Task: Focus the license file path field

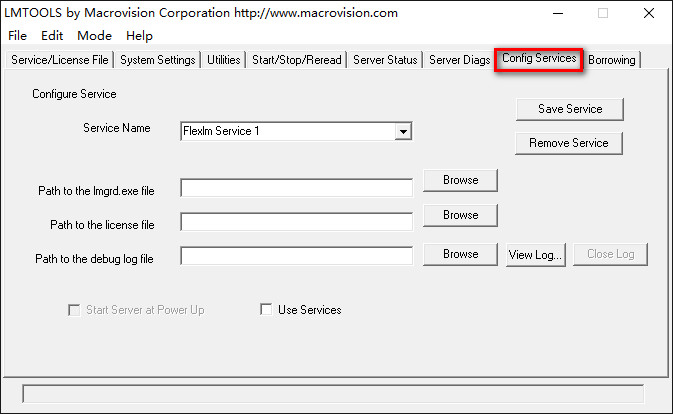Action: click(x=297, y=222)
